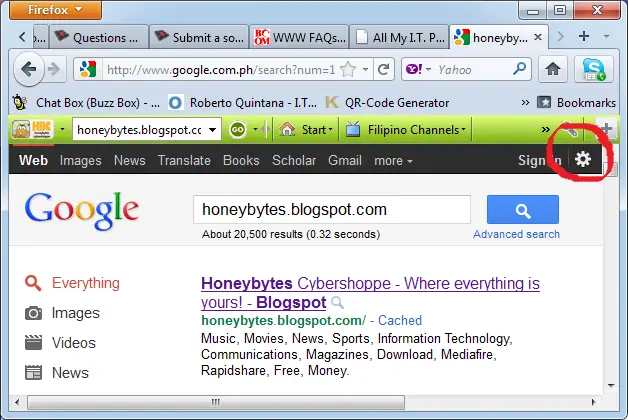Screen dimensions: 628x420
Task: Switch to the WWW FAQs tab
Action: pos(299,37)
